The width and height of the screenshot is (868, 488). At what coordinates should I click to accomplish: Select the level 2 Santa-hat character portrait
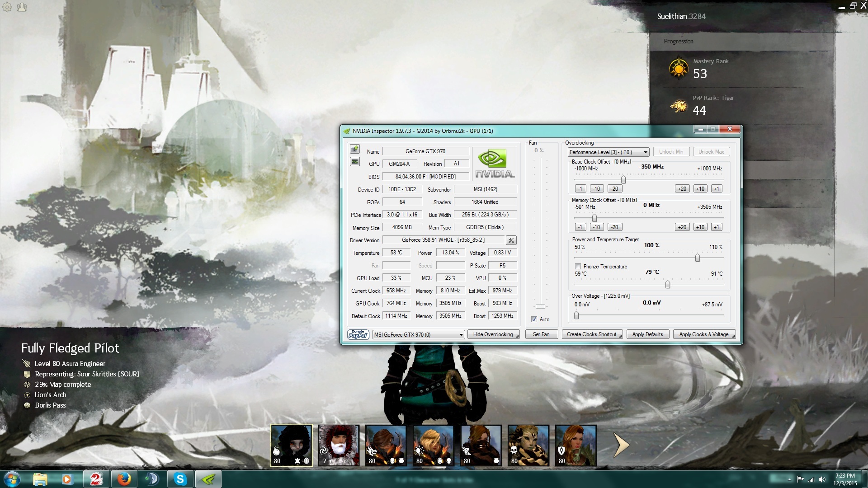(339, 446)
